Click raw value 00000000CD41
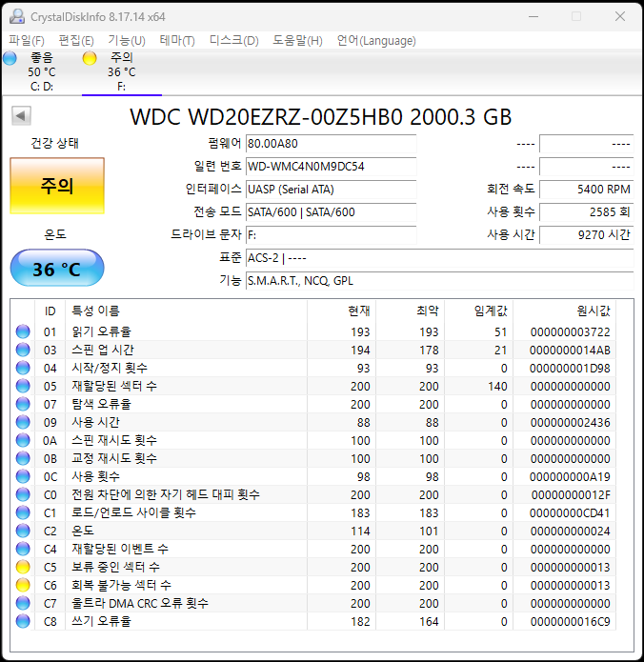This screenshot has height=662, width=644. tap(570, 513)
